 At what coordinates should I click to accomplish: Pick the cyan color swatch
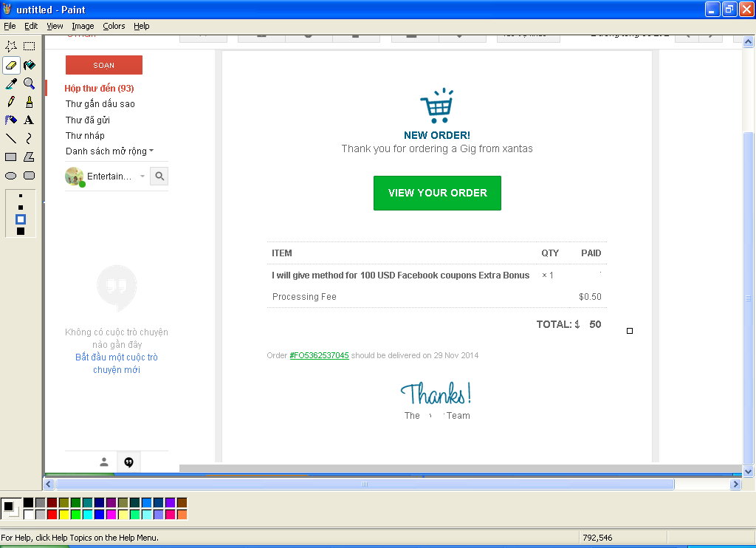pos(87,515)
